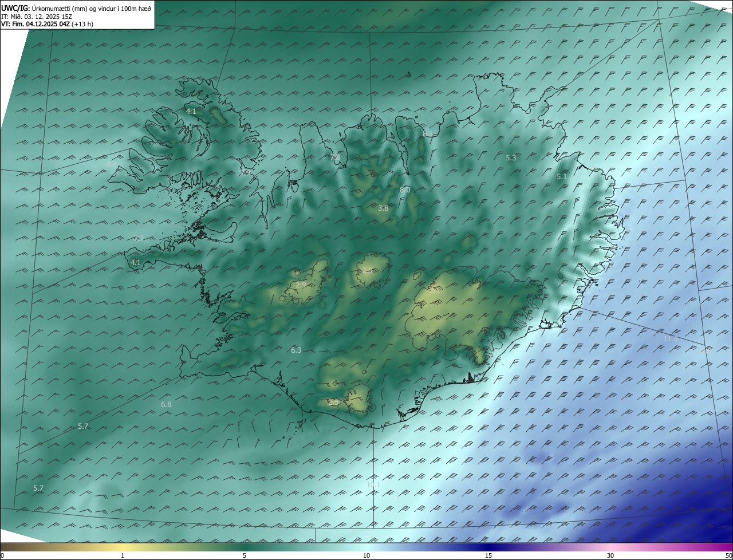This screenshot has width=733, height=560.
Task: Click the colorbar tick label 5
Action: (x=245, y=555)
